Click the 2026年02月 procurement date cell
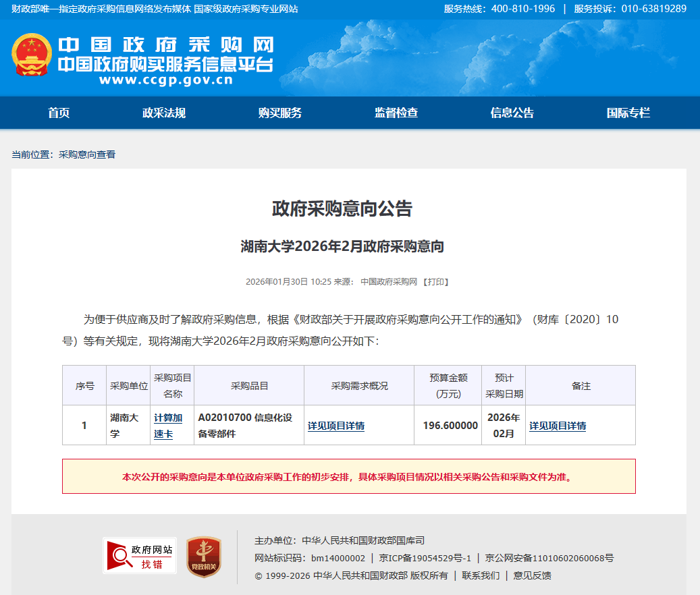This screenshot has width=700, height=595. pos(504,426)
